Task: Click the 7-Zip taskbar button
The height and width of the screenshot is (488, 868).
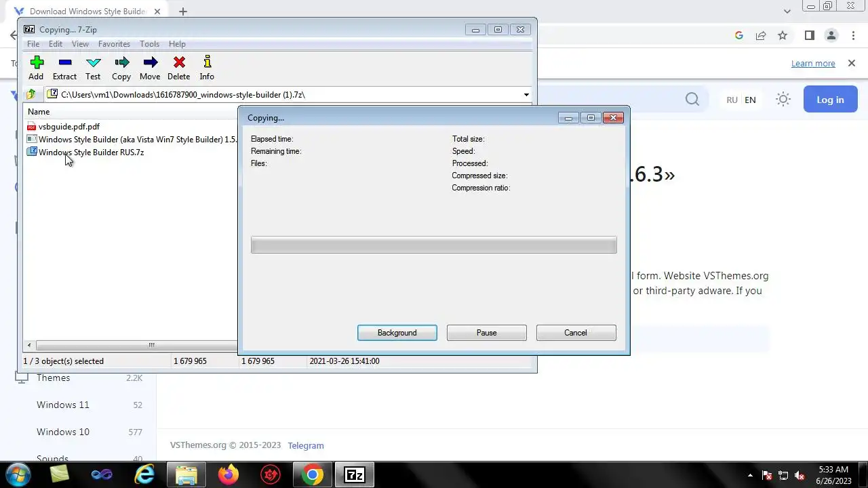Action: (x=355, y=475)
